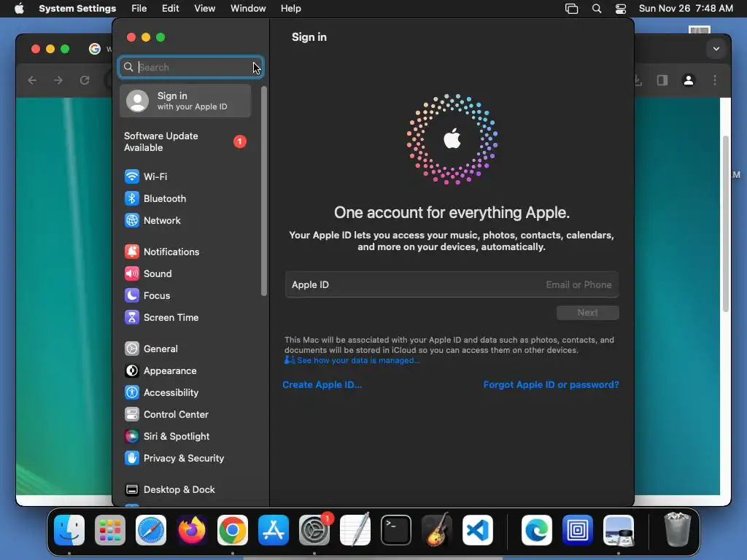
Task: Open Launchpad from the Dock
Action: point(110,530)
